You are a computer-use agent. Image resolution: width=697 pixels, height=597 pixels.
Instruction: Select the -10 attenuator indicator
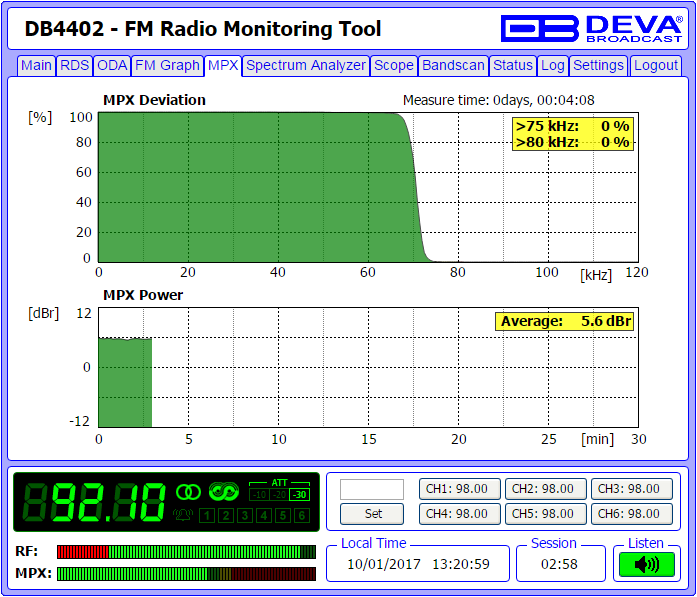[x=259, y=495]
